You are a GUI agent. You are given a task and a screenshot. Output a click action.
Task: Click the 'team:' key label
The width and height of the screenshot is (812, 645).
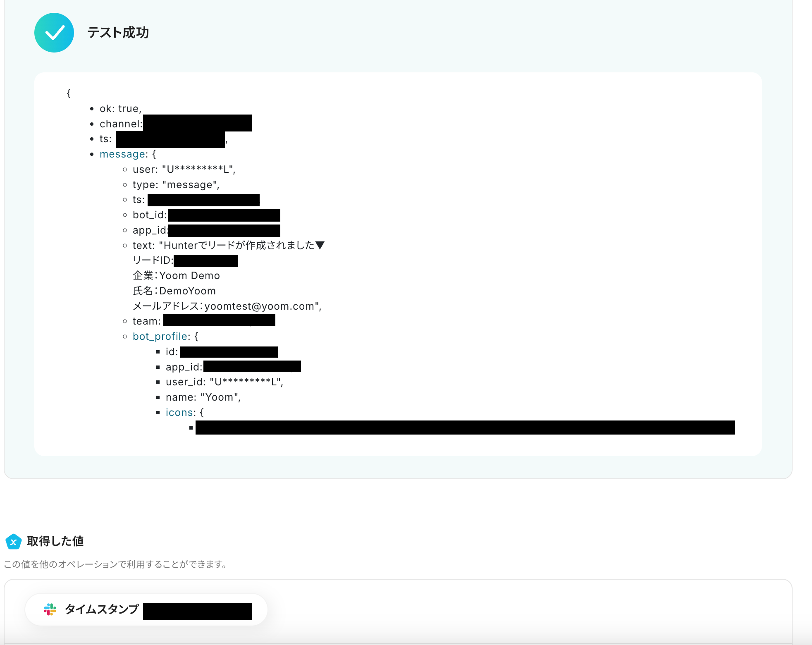pyautogui.click(x=147, y=321)
